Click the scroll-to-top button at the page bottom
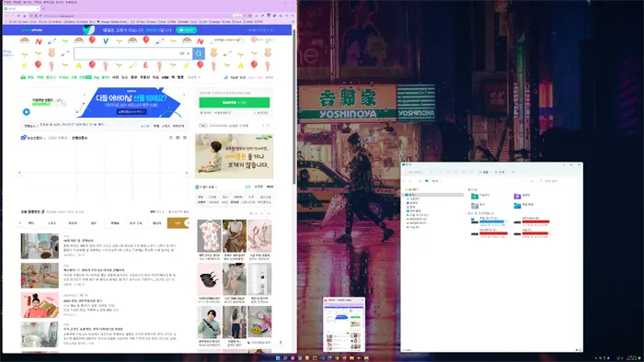Image resolution: width=644 pixels, height=362 pixels. coord(281,343)
